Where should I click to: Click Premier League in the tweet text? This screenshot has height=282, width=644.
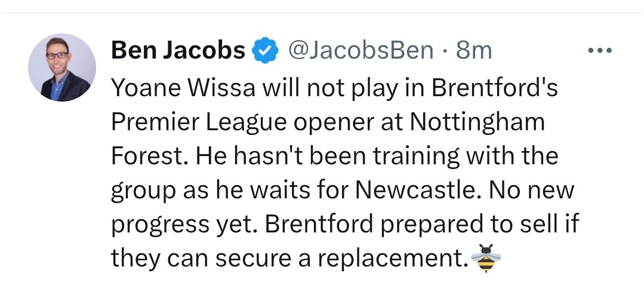(212, 122)
